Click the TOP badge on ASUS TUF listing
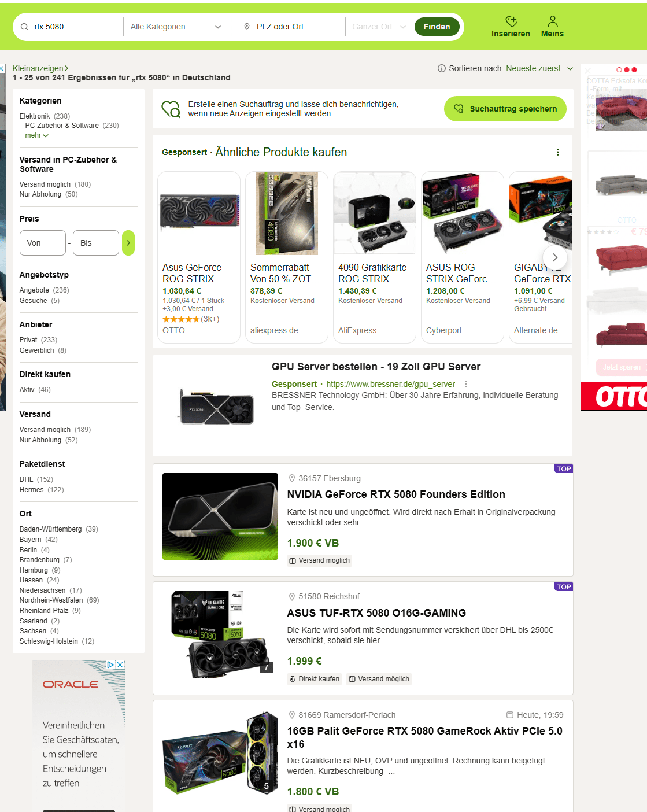Image resolution: width=647 pixels, height=812 pixels. 564,586
